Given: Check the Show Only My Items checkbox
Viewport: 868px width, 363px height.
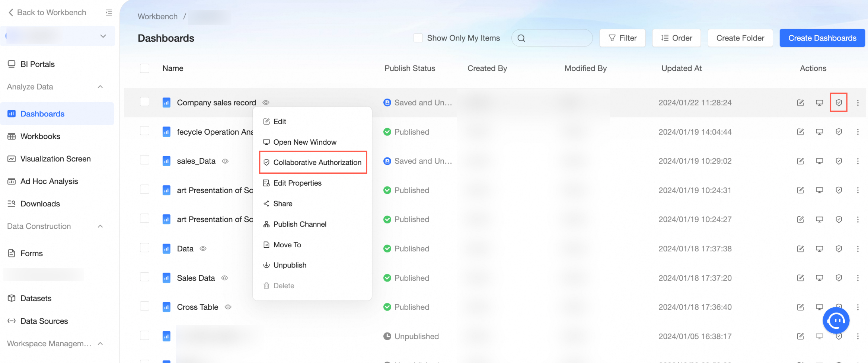Looking at the screenshot, I should coord(418,38).
